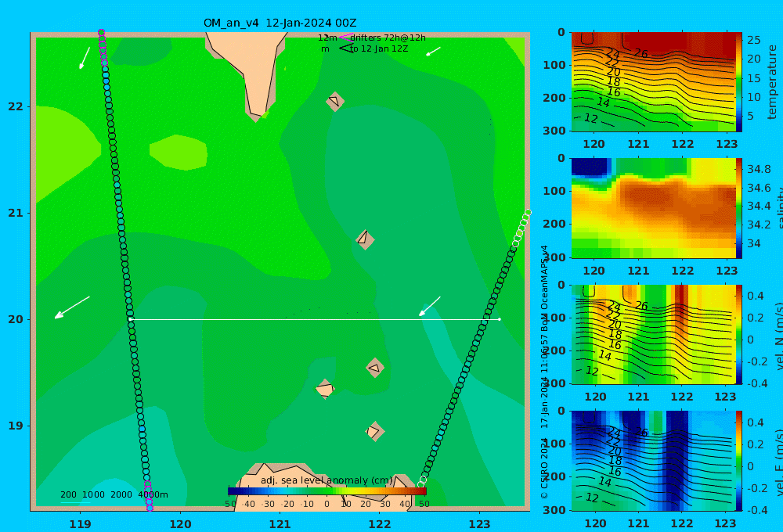Click the island marker near 18.9N 122E

tap(374, 431)
